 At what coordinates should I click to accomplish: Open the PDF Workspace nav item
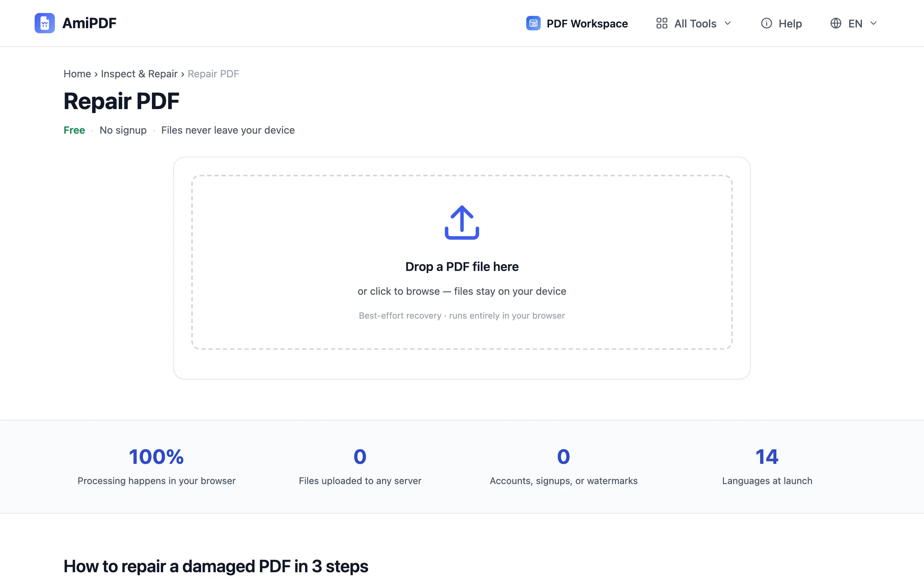click(x=577, y=23)
